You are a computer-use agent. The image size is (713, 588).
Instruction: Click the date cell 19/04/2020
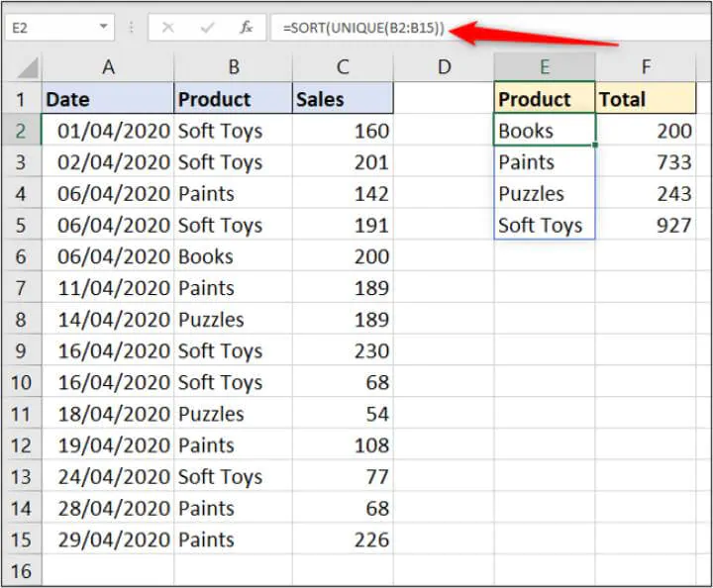(108, 444)
